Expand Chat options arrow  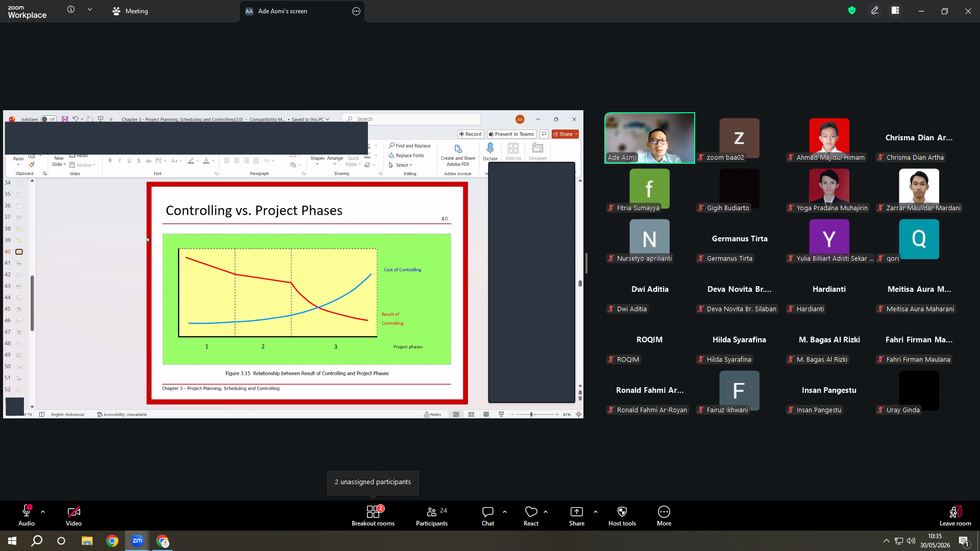pos(505,511)
